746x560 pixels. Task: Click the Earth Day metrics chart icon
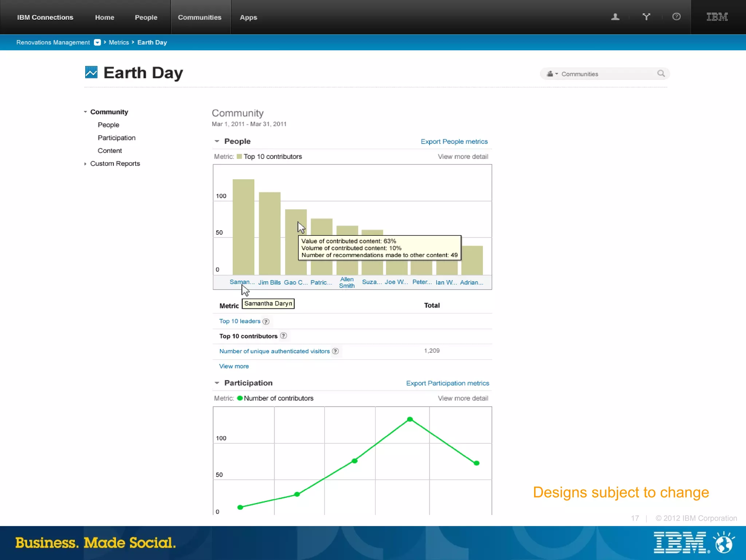click(91, 72)
